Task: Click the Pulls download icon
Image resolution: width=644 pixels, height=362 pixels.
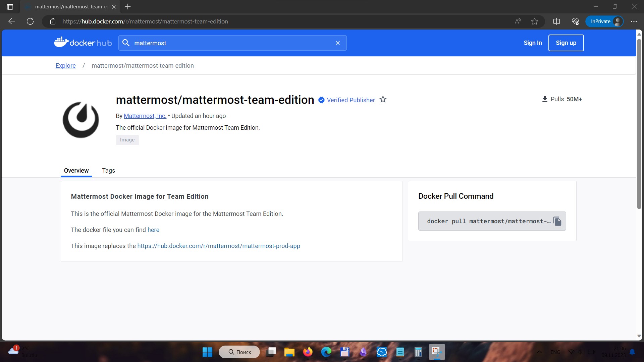Action: (x=545, y=99)
